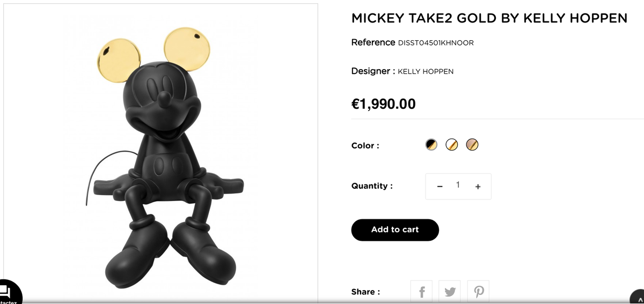Share product on Facebook
The height and width of the screenshot is (304, 644).
pos(421,292)
